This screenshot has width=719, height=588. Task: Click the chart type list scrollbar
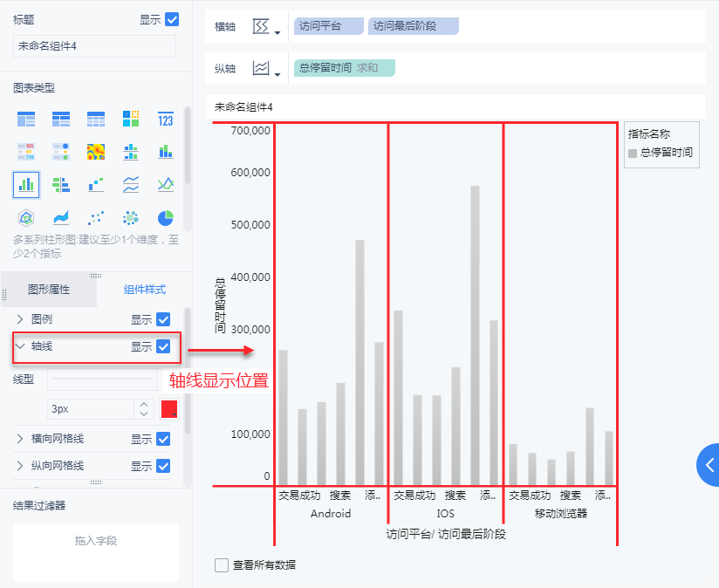pyautogui.click(x=187, y=145)
